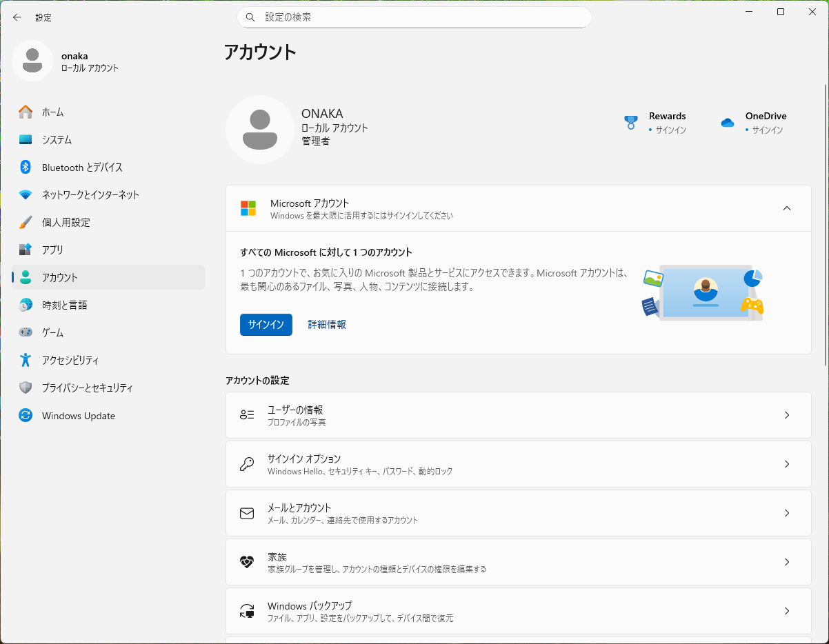The width and height of the screenshot is (829, 644).
Task: Click the システム monitor icon
Action: tap(26, 139)
